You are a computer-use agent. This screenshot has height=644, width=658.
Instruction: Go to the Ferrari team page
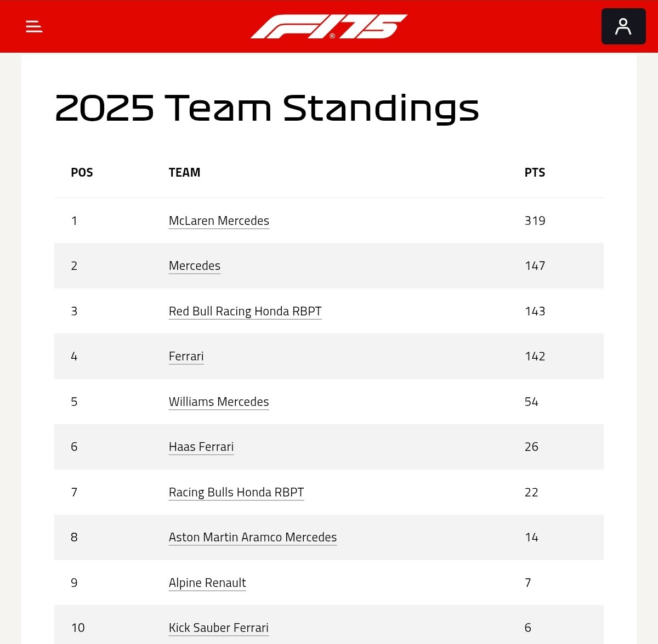click(x=186, y=356)
